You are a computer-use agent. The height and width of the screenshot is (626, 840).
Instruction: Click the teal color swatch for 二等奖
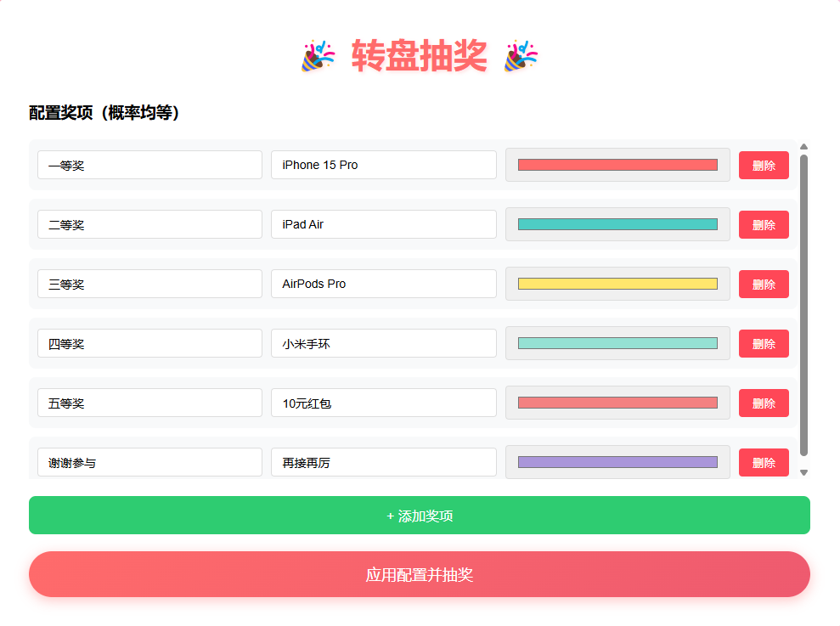(617, 224)
